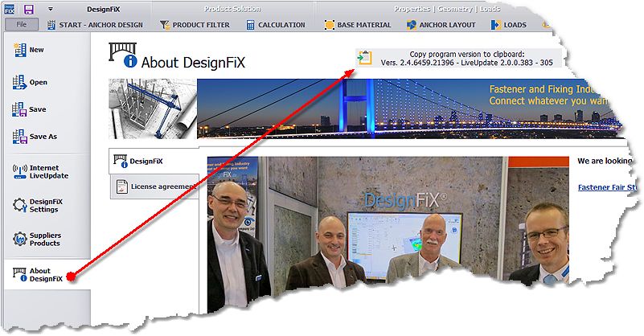This screenshot has width=644, height=336.
Task: Click the CALCULATION calculator icon
Action: tap(251, 25)
